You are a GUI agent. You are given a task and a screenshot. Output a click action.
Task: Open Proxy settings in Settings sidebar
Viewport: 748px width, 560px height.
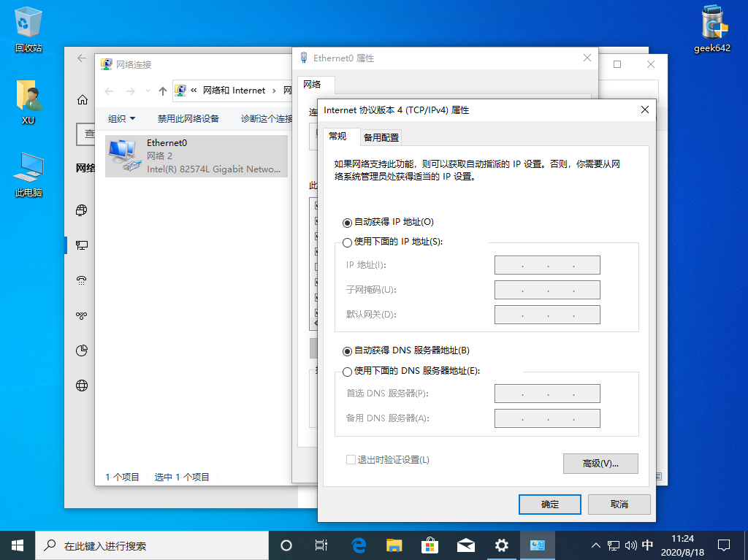pos(81,385)
